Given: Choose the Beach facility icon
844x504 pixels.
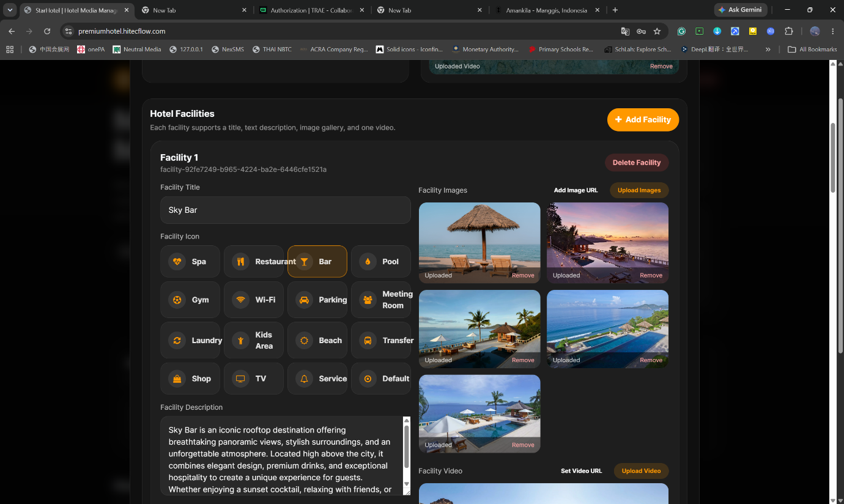Looking at the screenshot, I should coord(317,340).
